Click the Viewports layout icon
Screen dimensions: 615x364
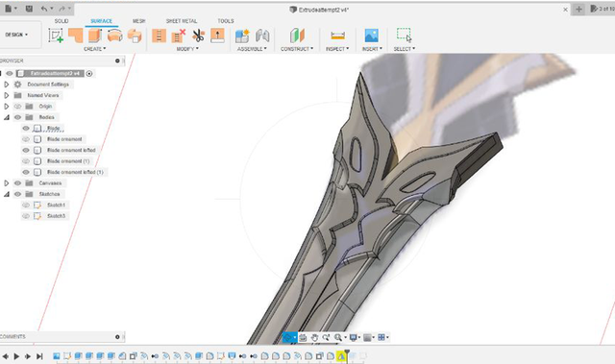[x=381, y=337]
